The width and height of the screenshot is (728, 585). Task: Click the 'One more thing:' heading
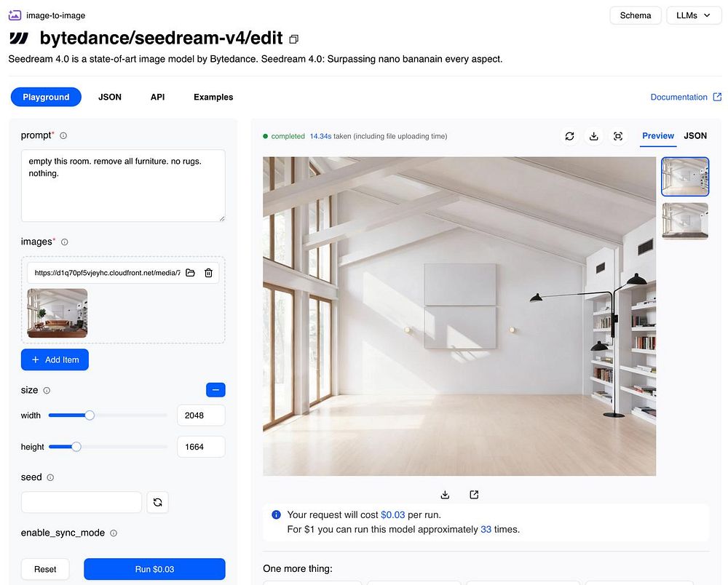coord(298,569)
